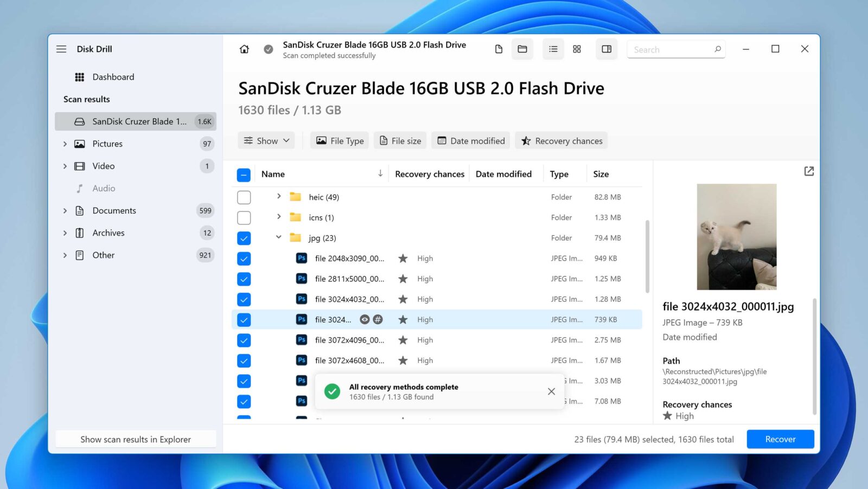Switch results to list view
This screenshot has height=489, width=868.
click(x=553, y=49)
